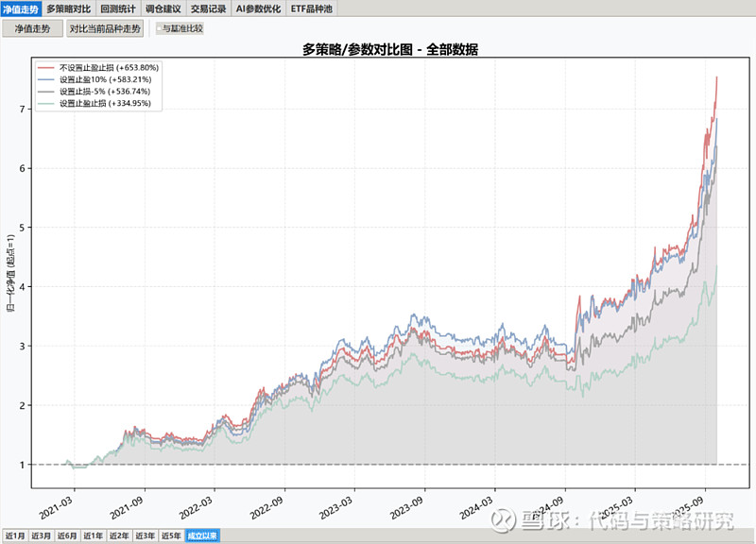Image resolution: width=756 pixels, height=544 pixels.
Task: Switch to the 近5年 time range
Action: point(171,535)
